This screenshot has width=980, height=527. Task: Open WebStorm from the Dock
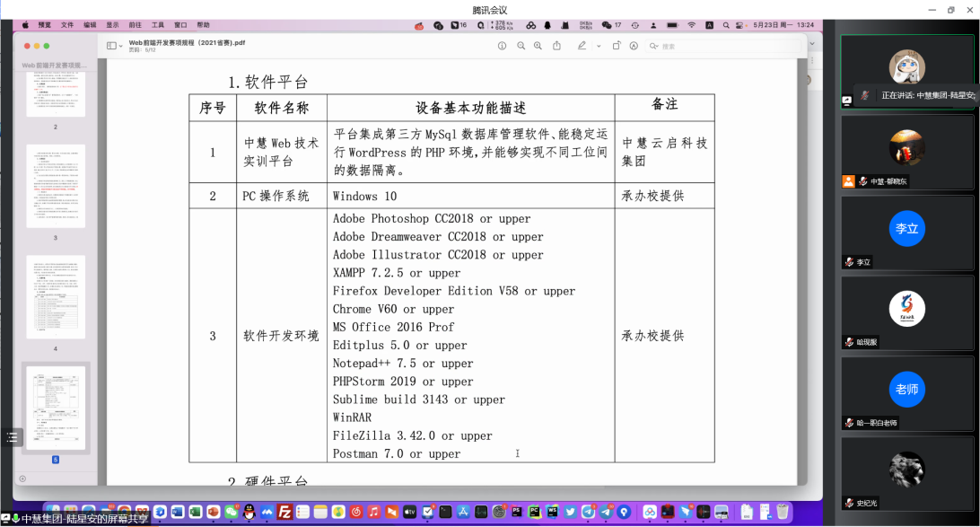(552, 512)
